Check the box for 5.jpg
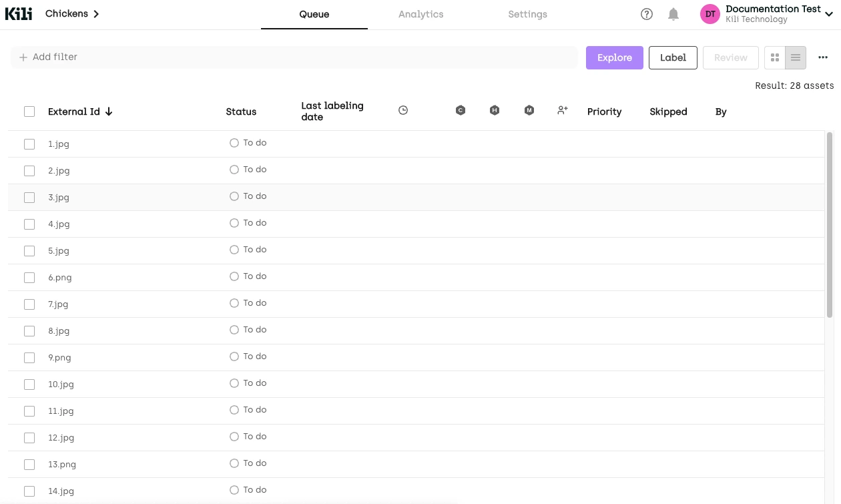The width and height of the screenshot is (841, 504). point(29,251)
